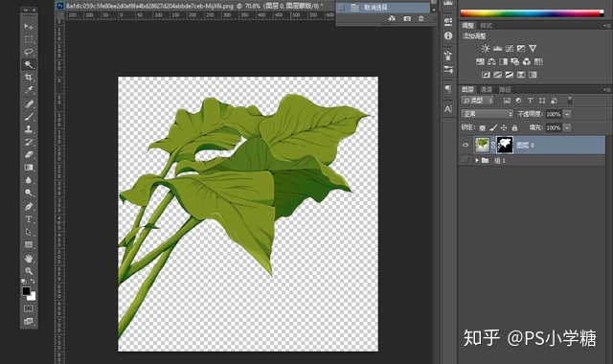The image size is (613, 364).
Task: Select the Lasso tool
Action: 29,52
